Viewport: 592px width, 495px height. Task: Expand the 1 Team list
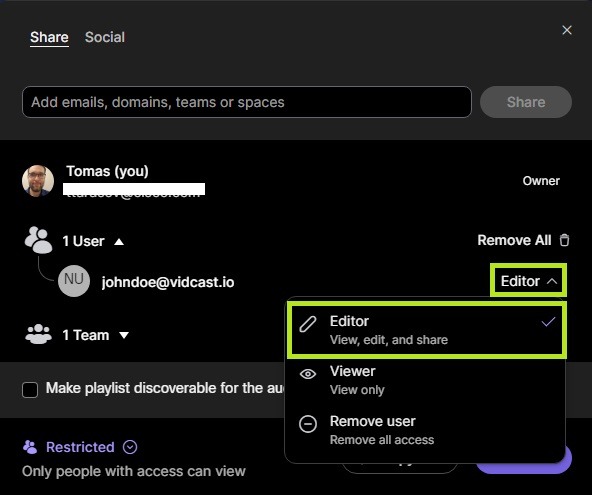(124, 335)
